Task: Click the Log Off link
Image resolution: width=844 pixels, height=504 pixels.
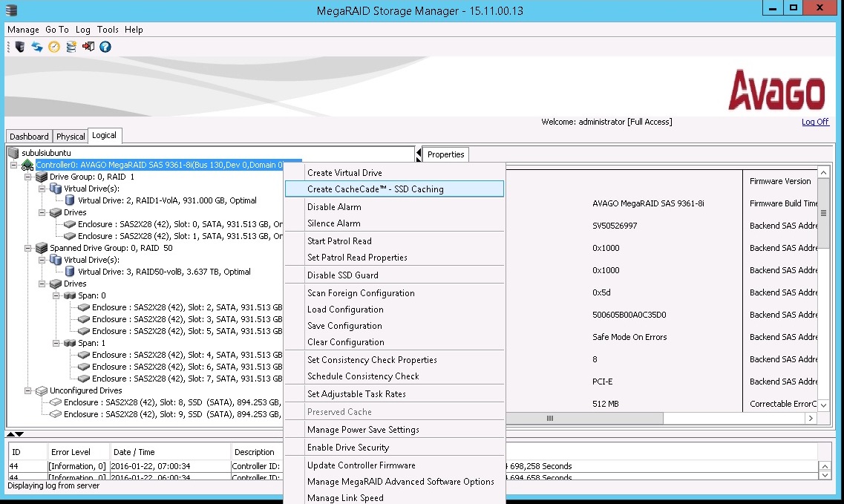Action: 815,122
